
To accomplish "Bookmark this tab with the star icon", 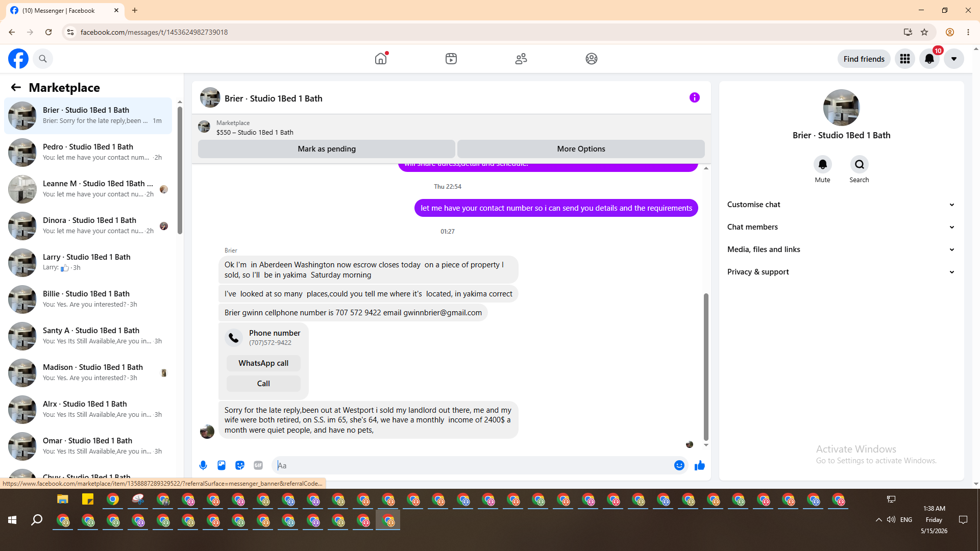I will (x=924, y=32).
